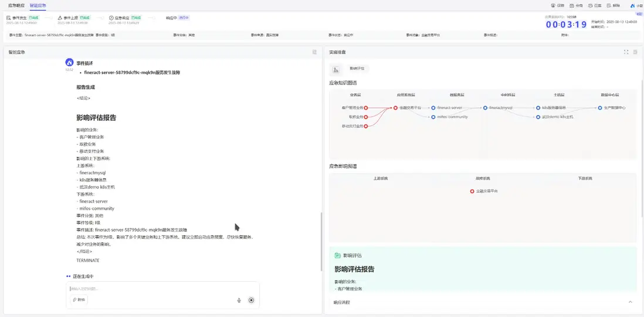Click the 解除 button in top toolbar

[x=614, y=6]
